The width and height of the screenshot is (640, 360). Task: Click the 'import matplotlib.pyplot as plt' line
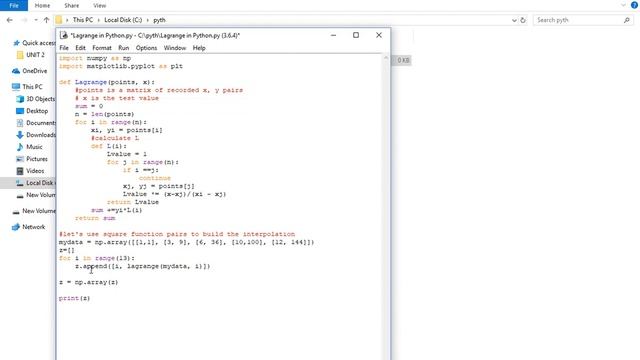pyautogui.click(x=121, y=66)
